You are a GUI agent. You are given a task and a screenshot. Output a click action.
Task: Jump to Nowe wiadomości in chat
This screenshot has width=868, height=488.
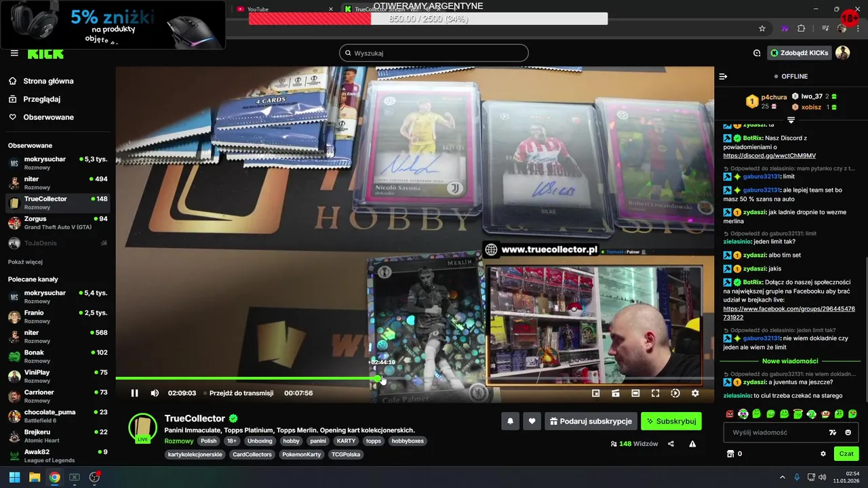pos(790,361)
